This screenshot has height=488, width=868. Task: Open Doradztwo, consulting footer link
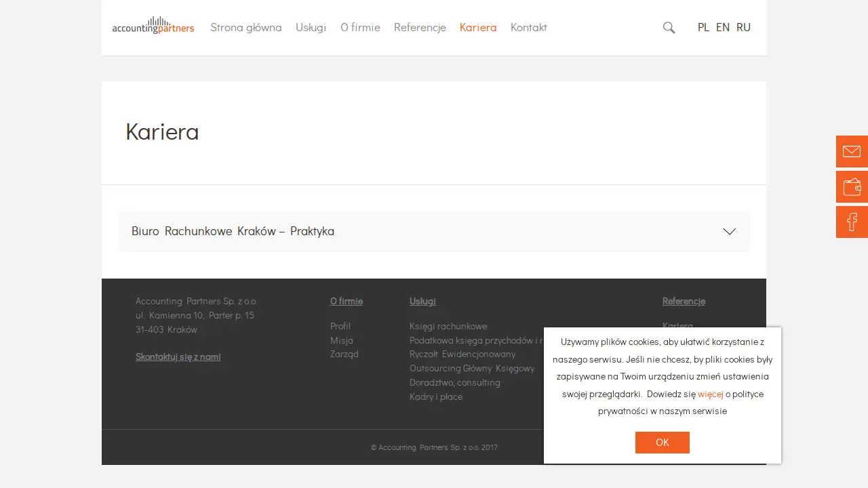coord(455,382)
